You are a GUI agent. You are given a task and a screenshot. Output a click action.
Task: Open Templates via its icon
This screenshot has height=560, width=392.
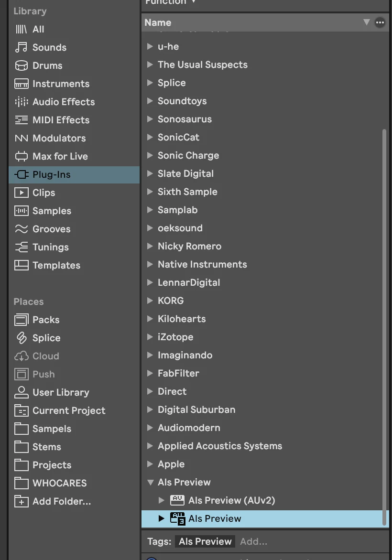[21, 265]
